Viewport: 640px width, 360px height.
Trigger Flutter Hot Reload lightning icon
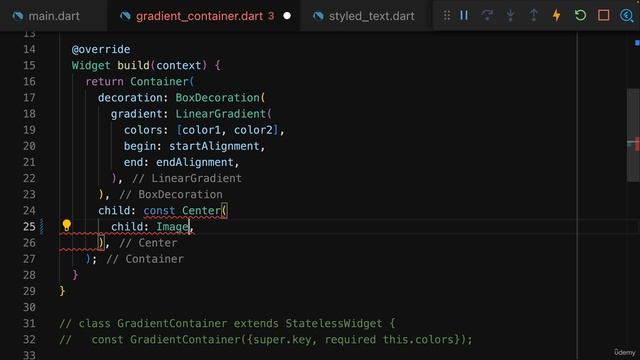click(x=556, y=16)
